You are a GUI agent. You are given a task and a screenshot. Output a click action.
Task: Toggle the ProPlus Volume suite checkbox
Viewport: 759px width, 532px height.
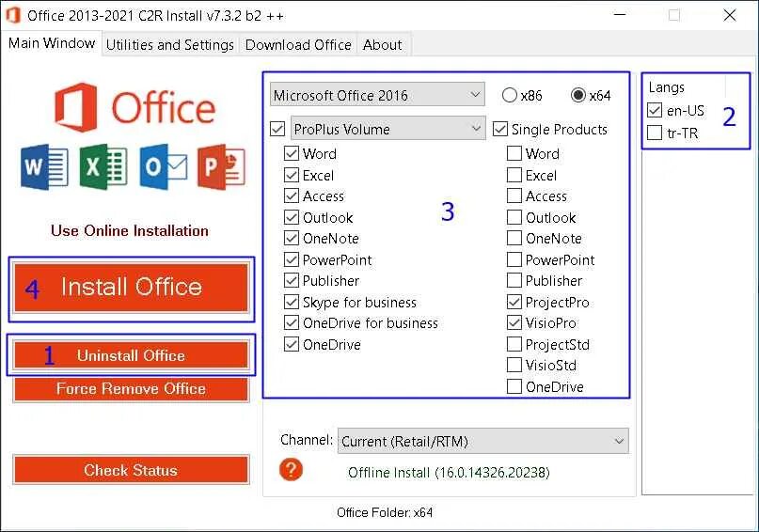277,129
